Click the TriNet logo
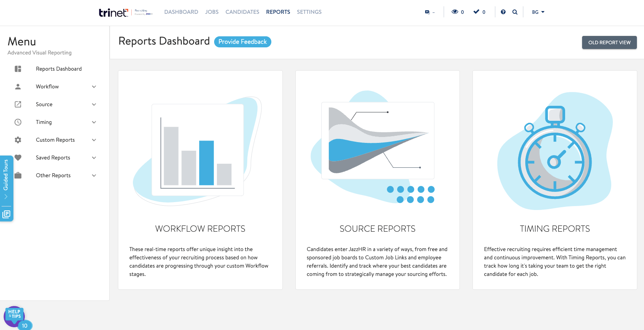This screenshot has width=644, height=330. click(114, 12)
